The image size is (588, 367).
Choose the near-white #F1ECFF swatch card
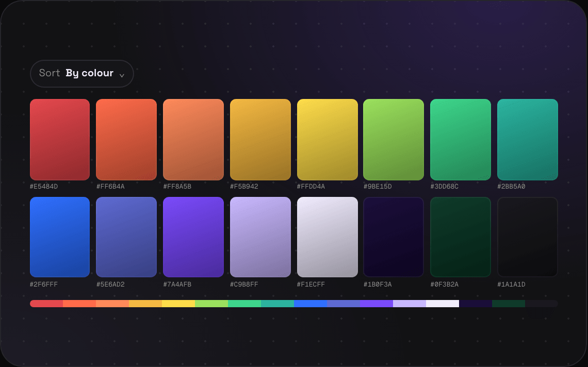tap(328, 237)
